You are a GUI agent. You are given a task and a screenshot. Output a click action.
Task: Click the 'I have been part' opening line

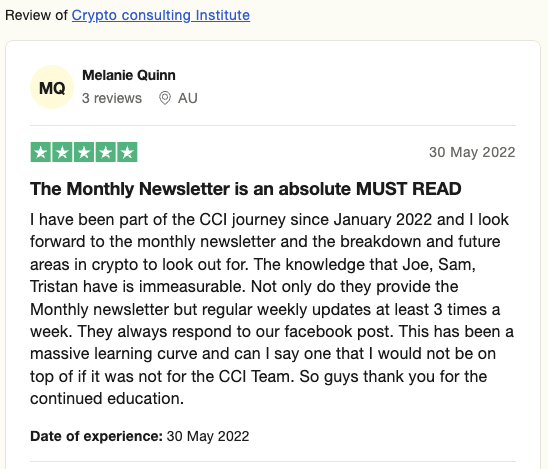(269, 220)
